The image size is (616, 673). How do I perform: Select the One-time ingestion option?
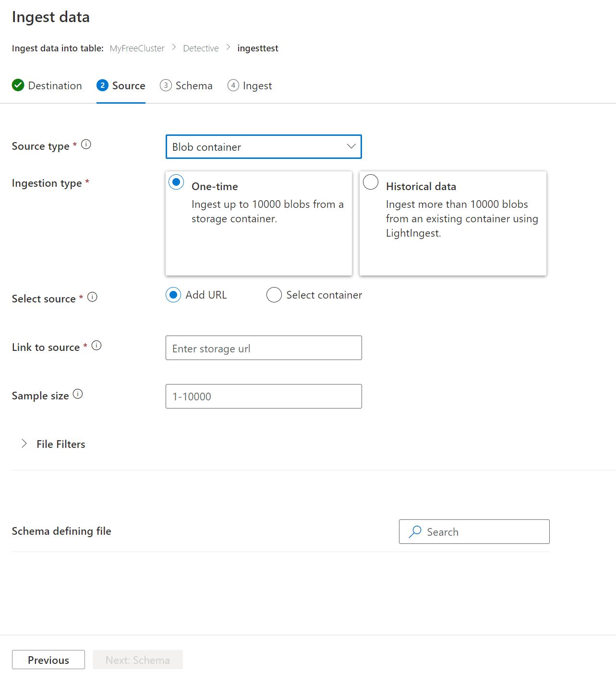pyautogui.click(x=176, y=182)
